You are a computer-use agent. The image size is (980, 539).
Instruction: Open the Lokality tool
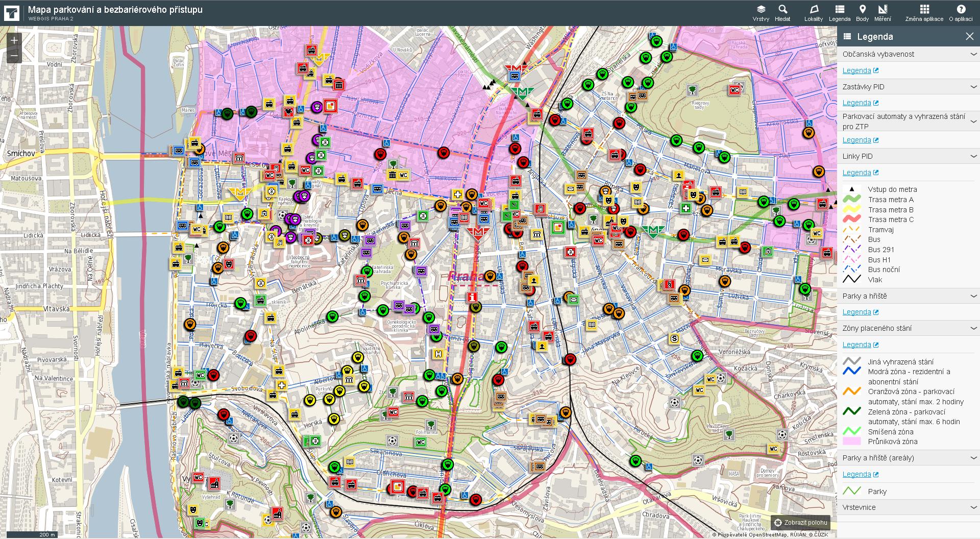814,13
